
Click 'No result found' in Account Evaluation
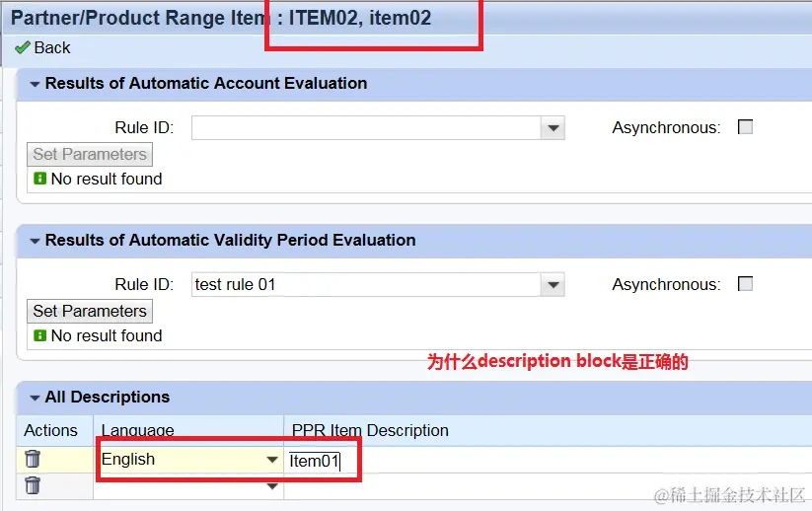(x=107, y=179)
